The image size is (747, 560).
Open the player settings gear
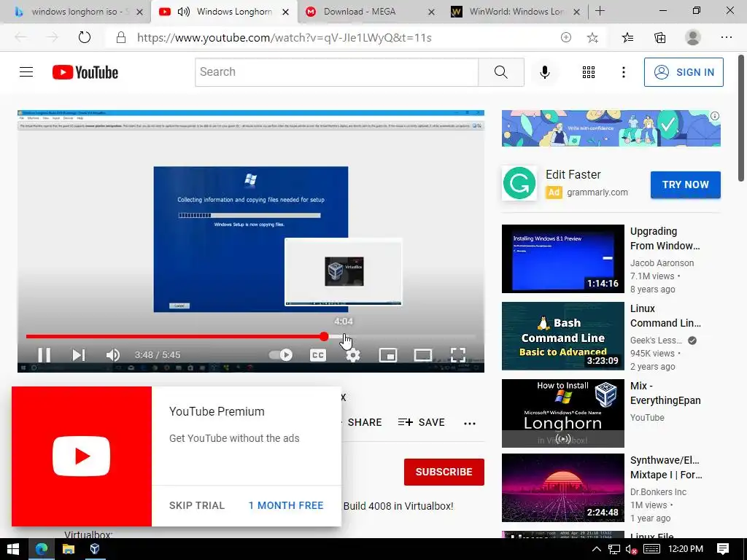point(353,355)
